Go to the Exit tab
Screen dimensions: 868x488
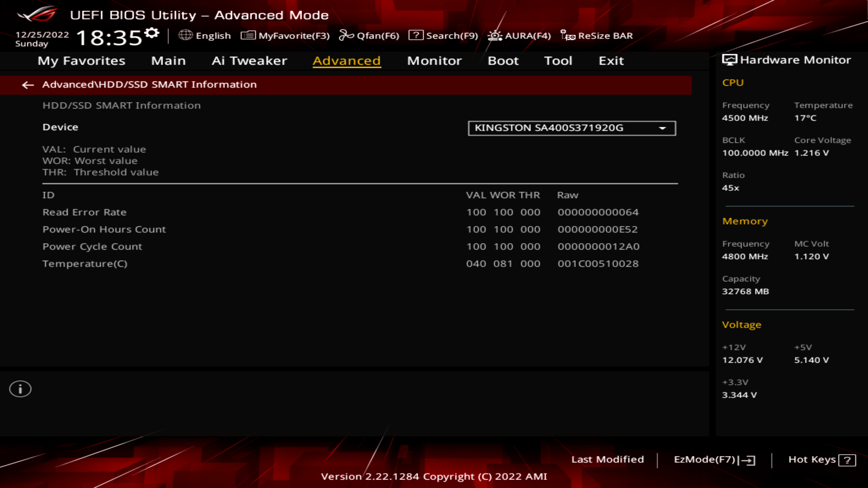[x=611, y=61]
